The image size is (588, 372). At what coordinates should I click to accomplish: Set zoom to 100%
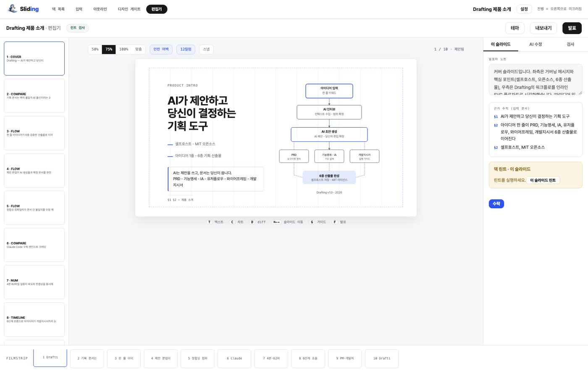coord(123,50)
